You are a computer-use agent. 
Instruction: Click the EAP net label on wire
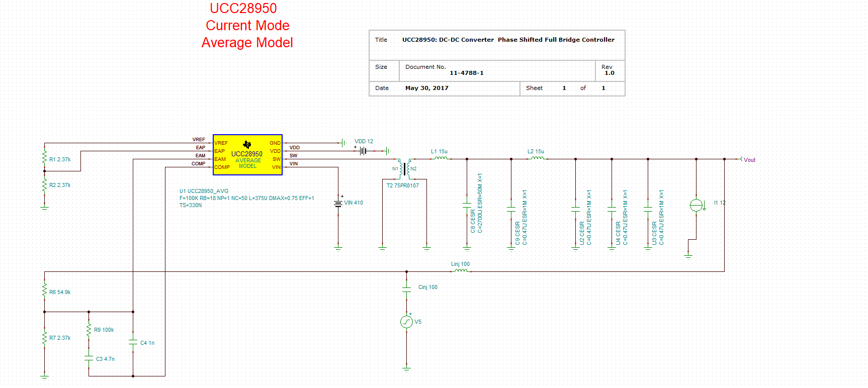click(x=201, y=148)
